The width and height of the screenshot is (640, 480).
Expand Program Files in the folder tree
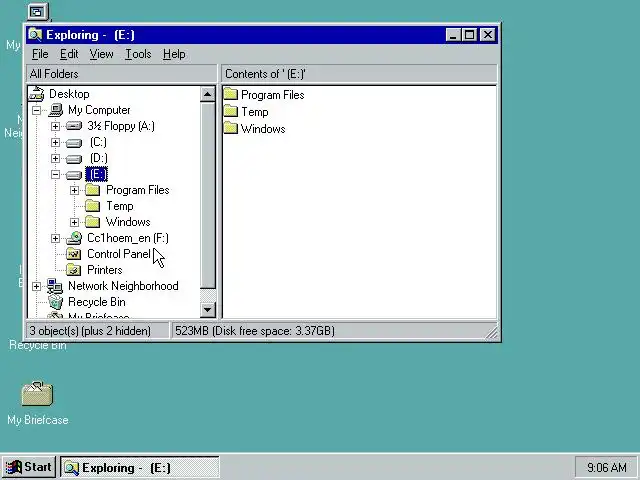74,190
